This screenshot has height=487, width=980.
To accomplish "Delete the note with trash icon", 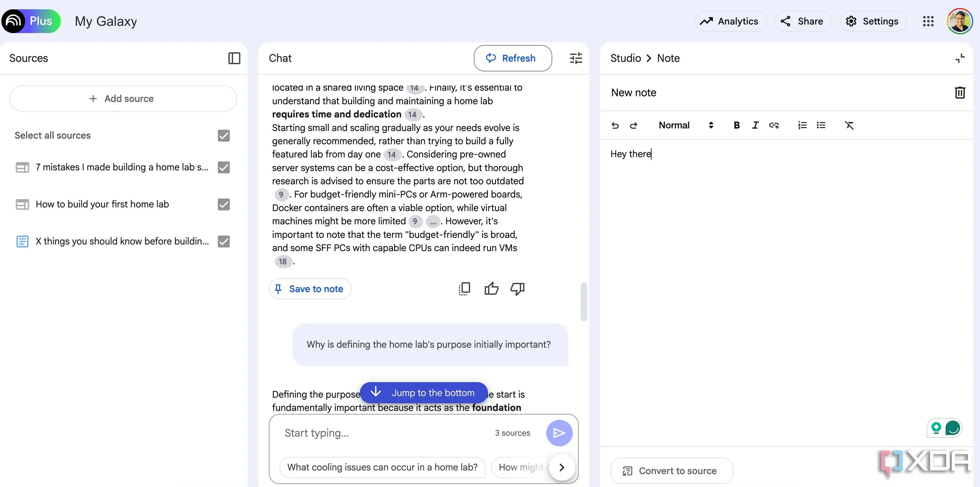I will click(x=959, y=92).
